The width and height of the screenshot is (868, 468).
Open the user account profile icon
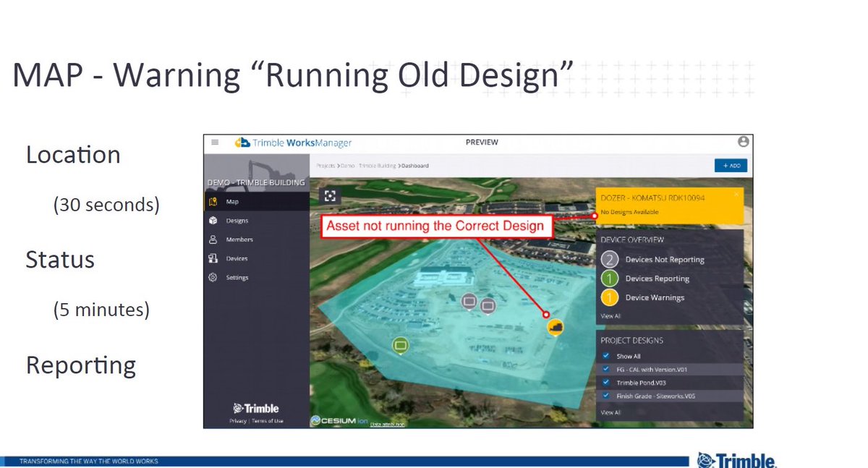click(743, 142)
